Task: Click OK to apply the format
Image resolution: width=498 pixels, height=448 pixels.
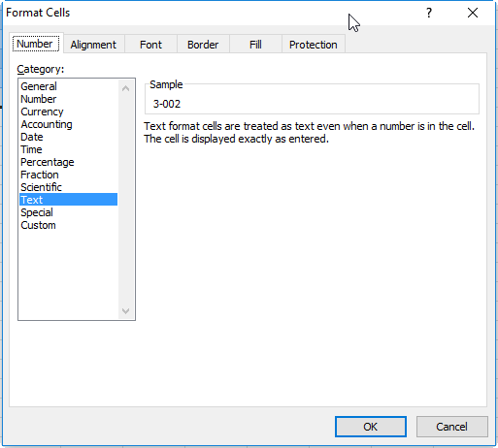Action: coord(371,427)
